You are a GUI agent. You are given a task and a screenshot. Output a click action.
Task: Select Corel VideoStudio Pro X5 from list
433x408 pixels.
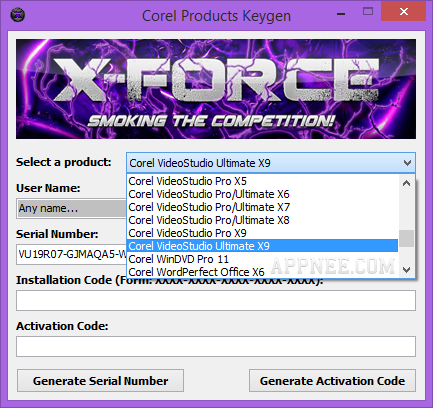point(188,181)
